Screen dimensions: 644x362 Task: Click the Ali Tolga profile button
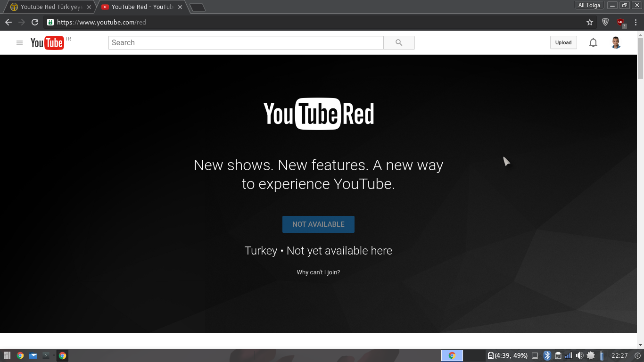pos(589,5)
